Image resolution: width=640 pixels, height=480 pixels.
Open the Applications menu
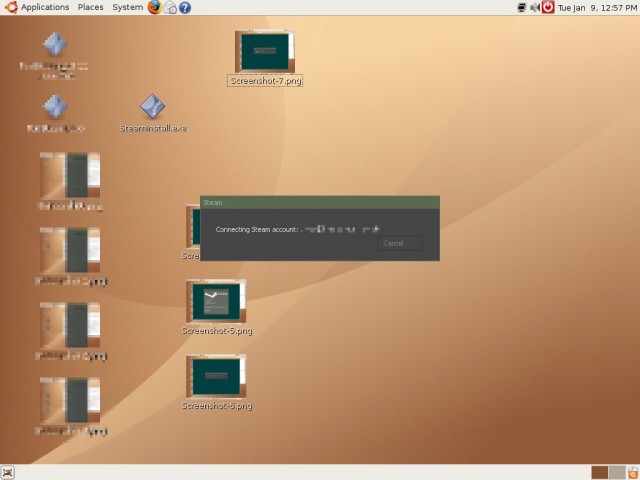click(x=45, y=7)
